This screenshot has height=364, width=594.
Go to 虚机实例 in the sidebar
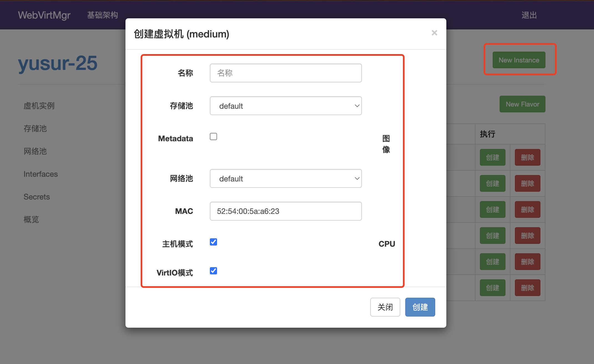[39, 106]
